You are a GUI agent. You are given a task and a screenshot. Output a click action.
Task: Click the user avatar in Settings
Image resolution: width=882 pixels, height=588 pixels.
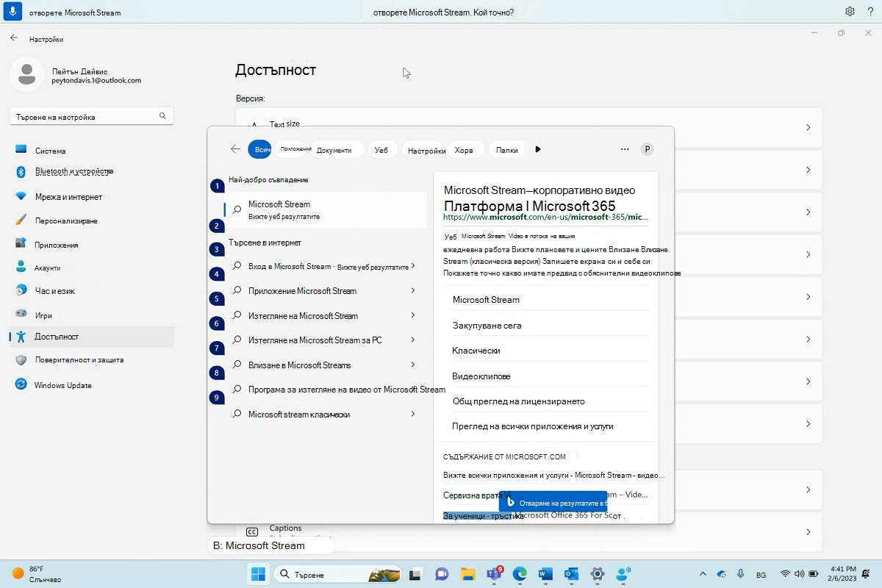[x=27, y=76]
